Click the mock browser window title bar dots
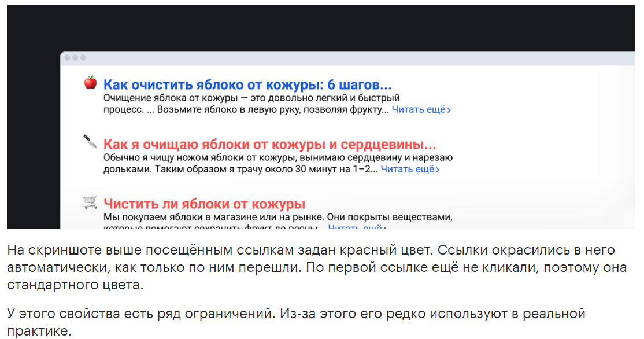Viewport: 644px width, 339px height. point(75,58)
